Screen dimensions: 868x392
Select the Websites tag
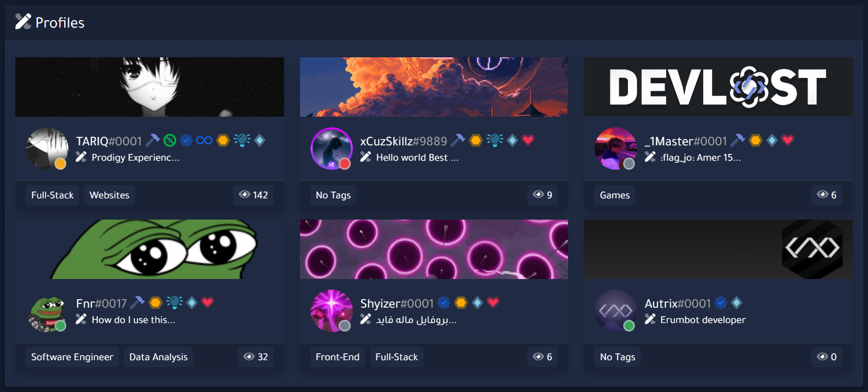click(x=109, y=195)
